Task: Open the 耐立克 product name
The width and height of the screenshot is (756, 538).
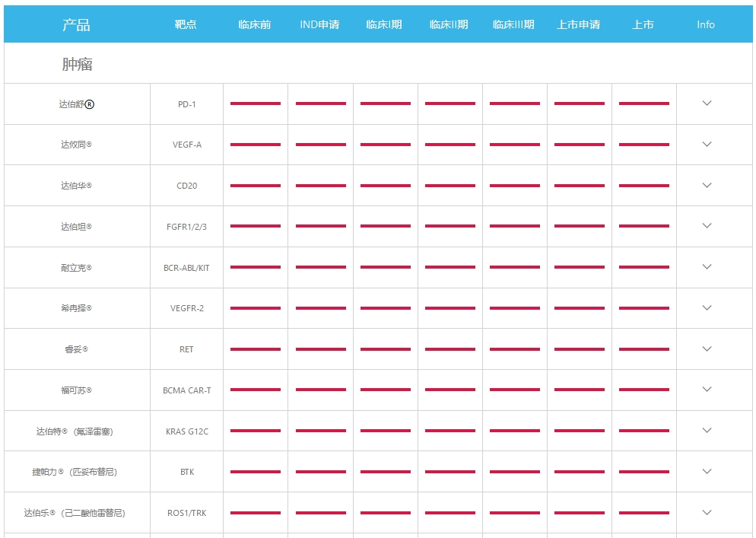Action: point(76,268)
